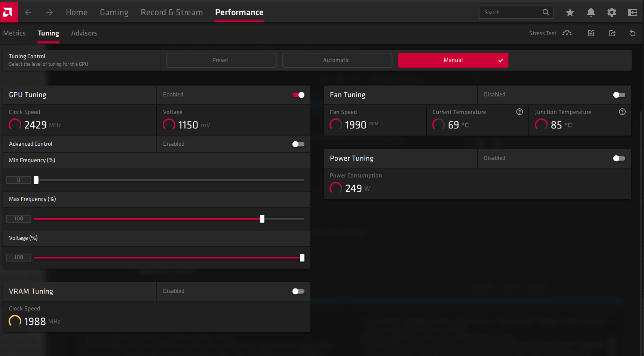The image size is (644, 356).
Task: Open notifications bell icon
Action: coord(591,12)
